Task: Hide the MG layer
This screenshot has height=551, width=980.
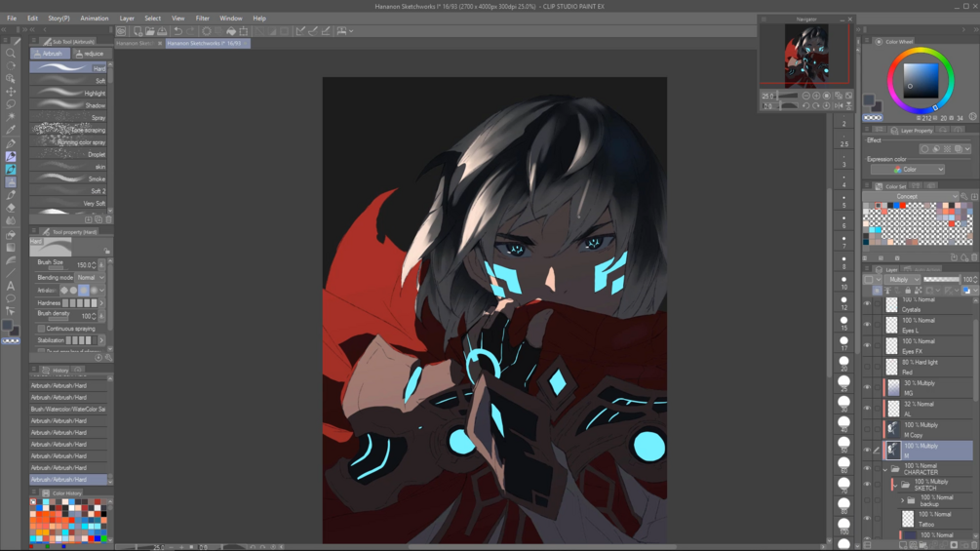Action: pos(867,387)
